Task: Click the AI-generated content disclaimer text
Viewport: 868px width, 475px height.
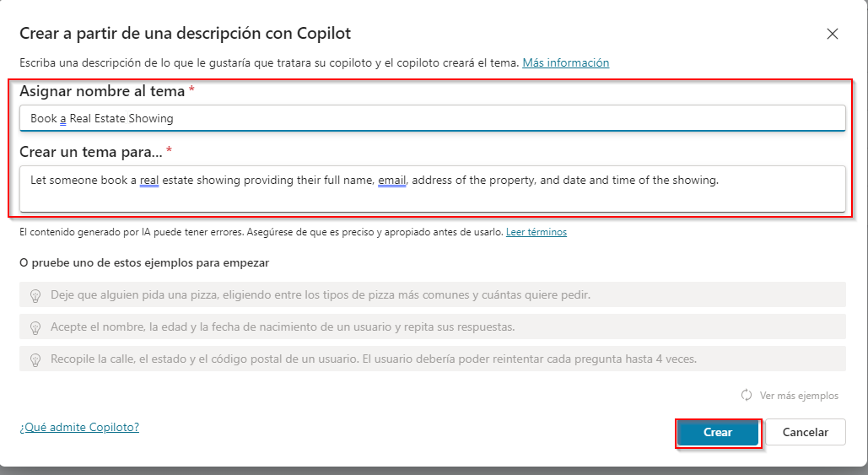Action: pyautogui.click(x=261, y=232)
